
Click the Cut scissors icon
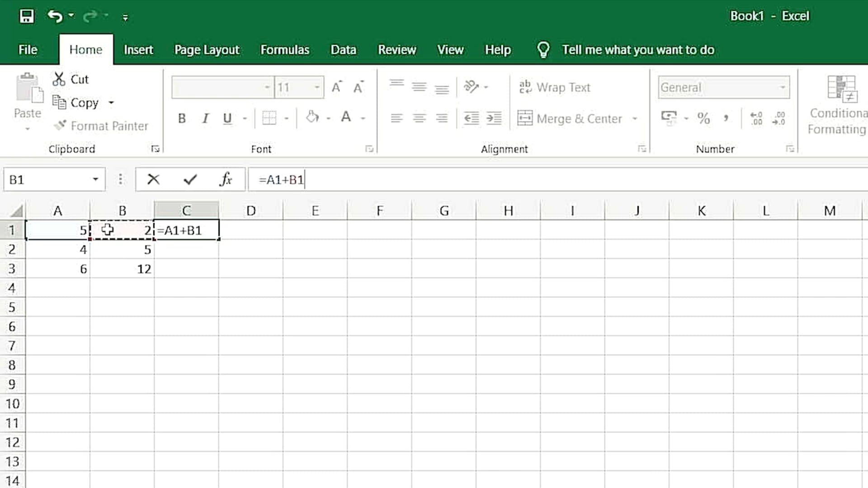pos(59,79)
